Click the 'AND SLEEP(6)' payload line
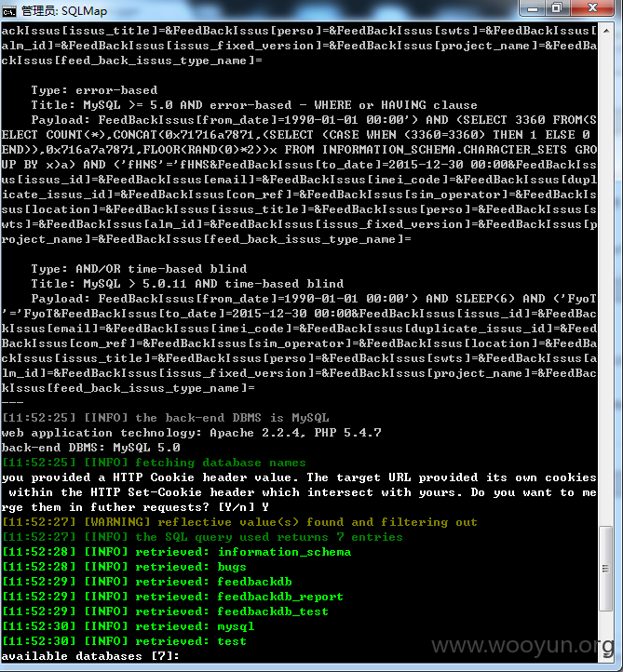This screenshot has height=672, width=623. coord(314,299)
